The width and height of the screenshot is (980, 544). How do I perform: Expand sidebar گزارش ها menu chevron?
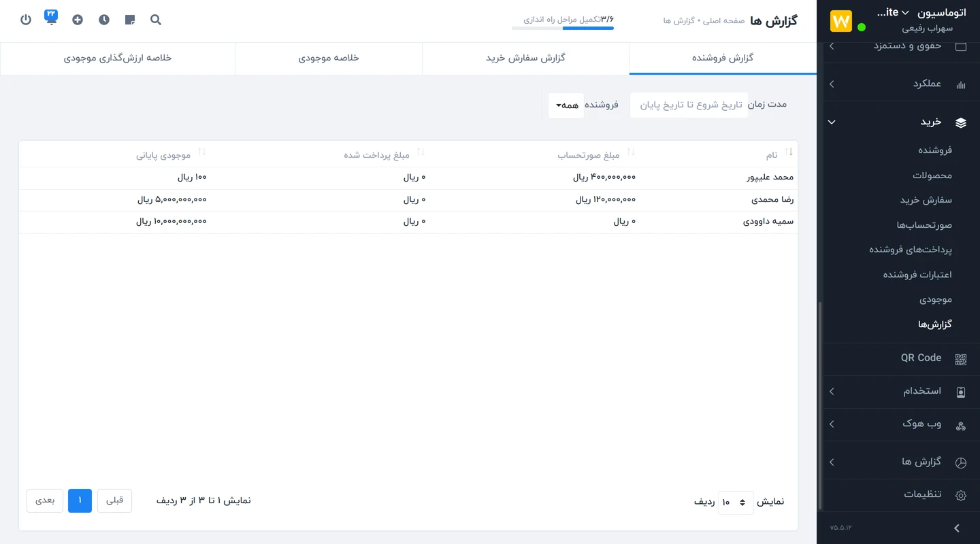832,462
